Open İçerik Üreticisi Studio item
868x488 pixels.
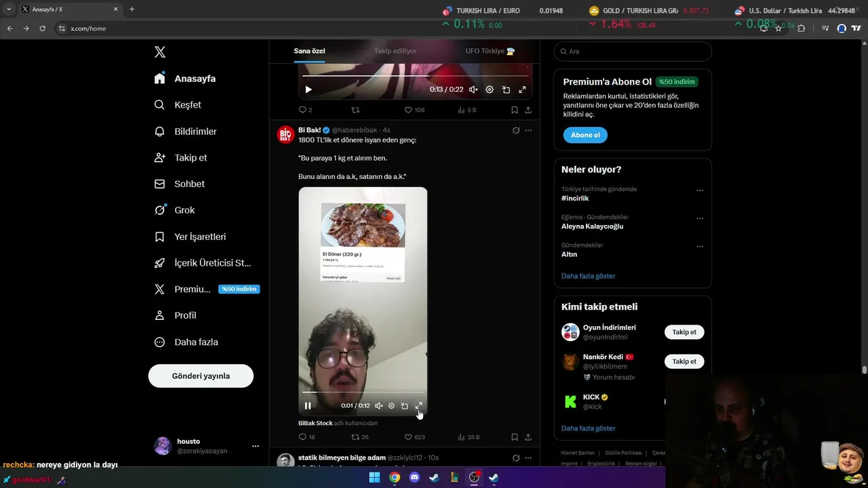point(202,263)
